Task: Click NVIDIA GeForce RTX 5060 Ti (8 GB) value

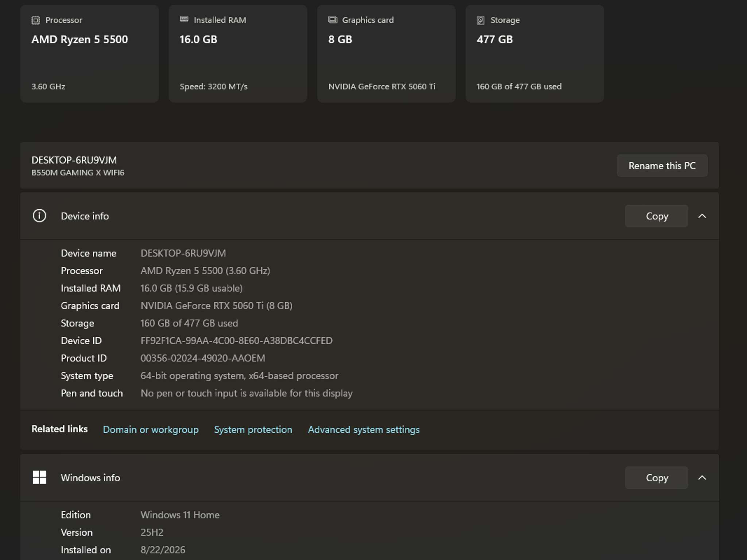Action: pyautogui.click(x=217, y=306)
